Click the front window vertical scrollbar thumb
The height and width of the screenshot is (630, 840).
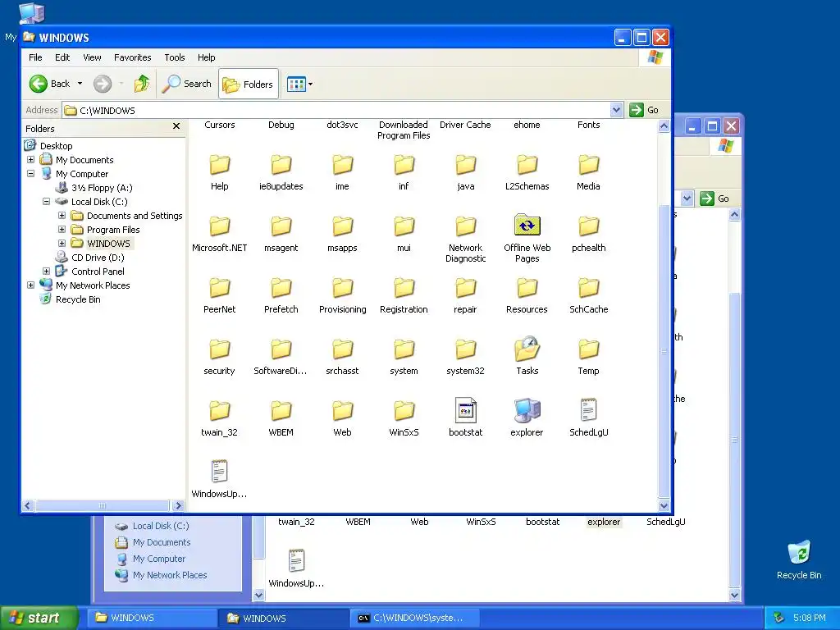pyautogui.click(x=664, y=351)
